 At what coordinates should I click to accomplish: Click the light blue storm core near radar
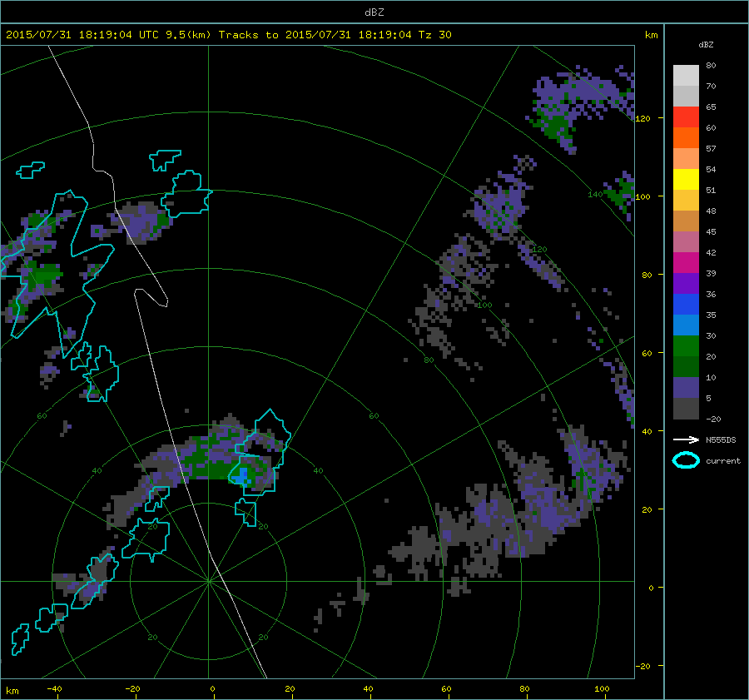(x=242, y=475)
